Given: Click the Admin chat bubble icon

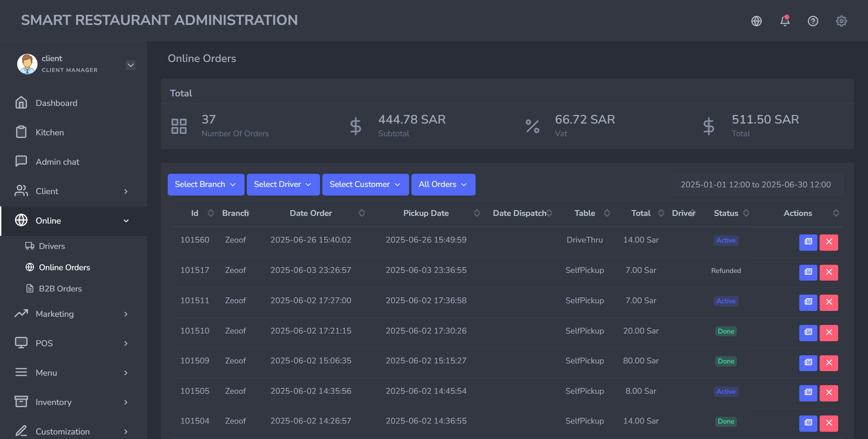Looking at the screenshot, I should pos(21,162).
